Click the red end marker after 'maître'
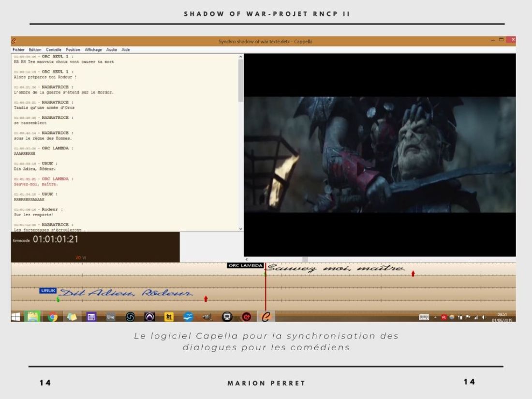Screen dimensions: 532x399 click(413, 274)
